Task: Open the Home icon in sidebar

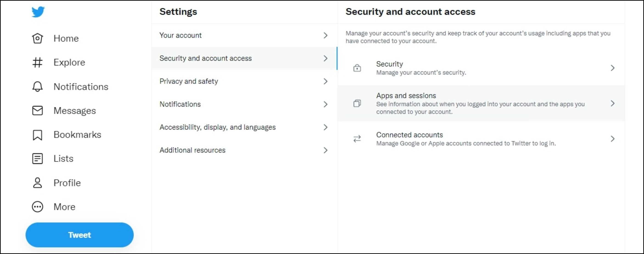Action: pyautogui.click(x=37, y=38)
